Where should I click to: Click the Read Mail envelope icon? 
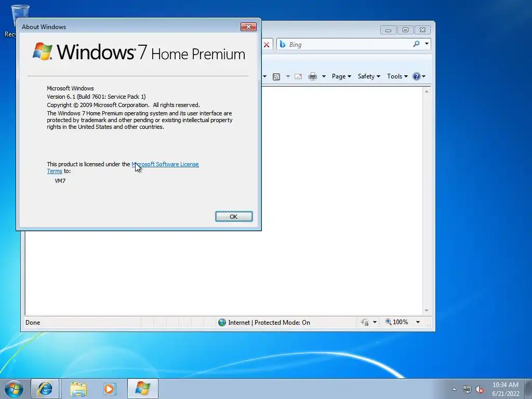tap(298, 76)
